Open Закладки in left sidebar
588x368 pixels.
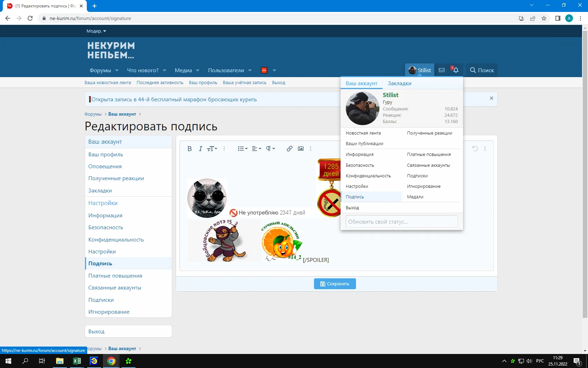tap(100, 191)
